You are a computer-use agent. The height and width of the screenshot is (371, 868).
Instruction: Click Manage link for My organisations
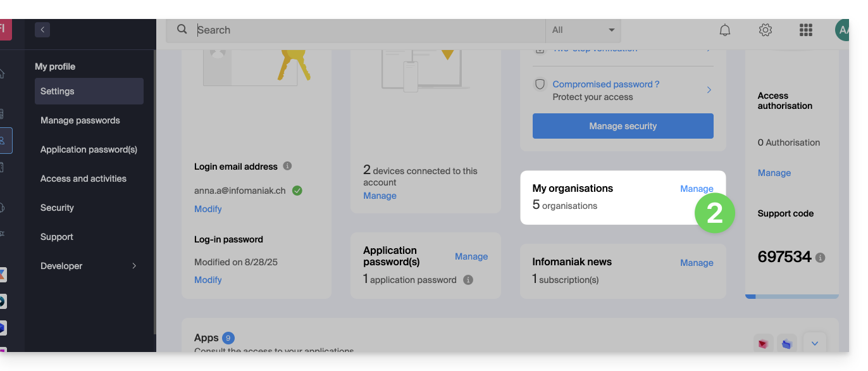[x=697, y=189]
